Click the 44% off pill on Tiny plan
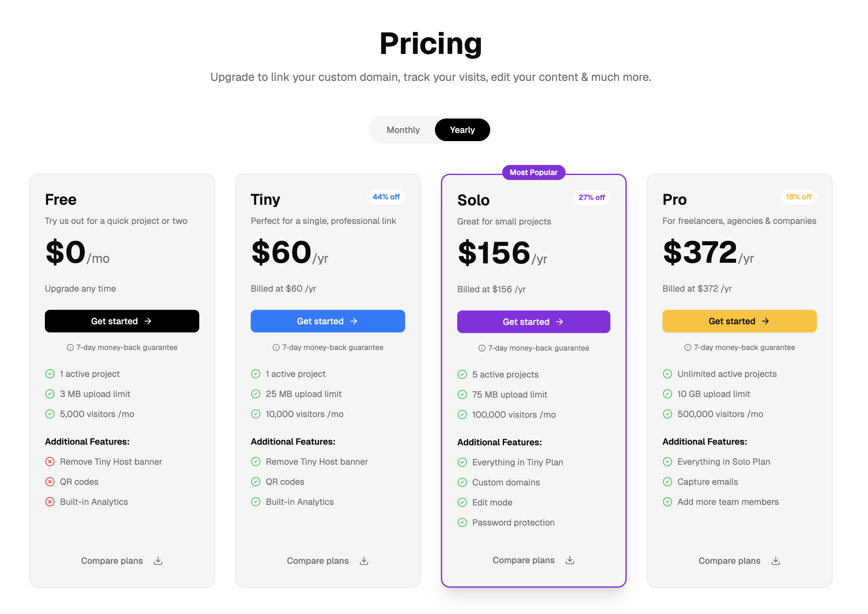 pos(386,197)
